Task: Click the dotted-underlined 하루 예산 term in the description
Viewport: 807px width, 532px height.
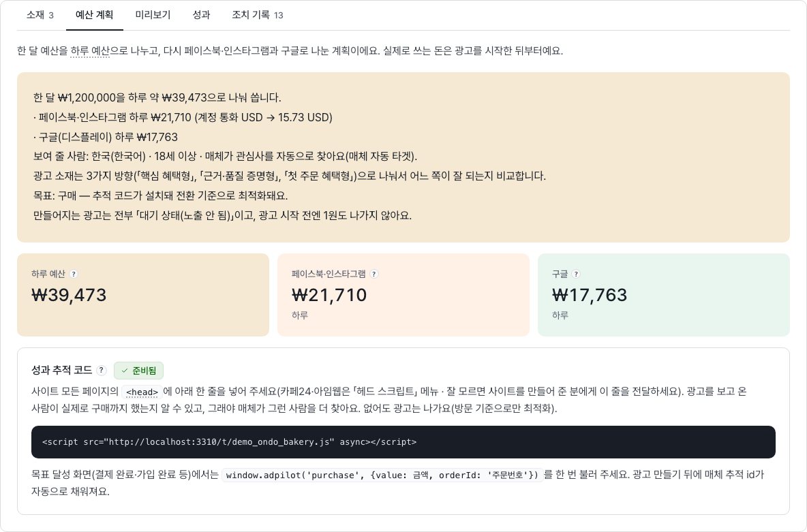Action: (x=90, y=51)
